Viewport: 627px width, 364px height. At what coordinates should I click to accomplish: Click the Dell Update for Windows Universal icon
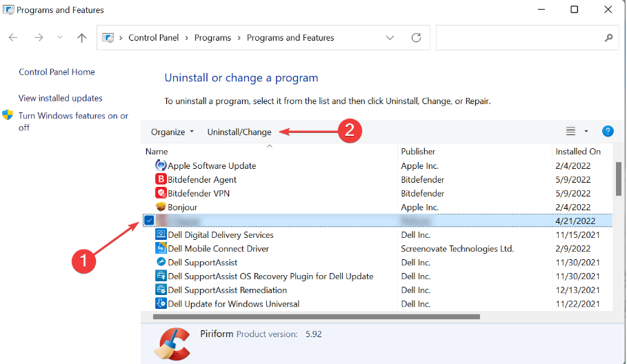(x=161, y=303)
